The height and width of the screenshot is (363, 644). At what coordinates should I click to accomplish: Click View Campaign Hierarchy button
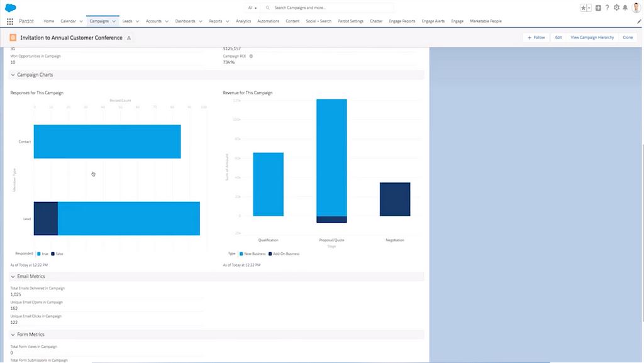[592, 38]
